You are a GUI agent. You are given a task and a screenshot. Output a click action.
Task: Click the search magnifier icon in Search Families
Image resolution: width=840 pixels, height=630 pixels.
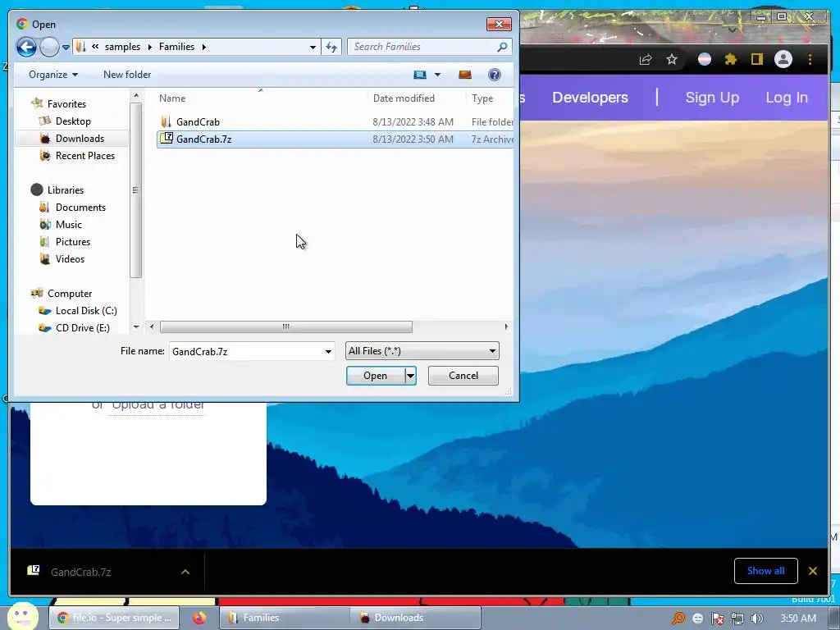[x=502, y=47]
